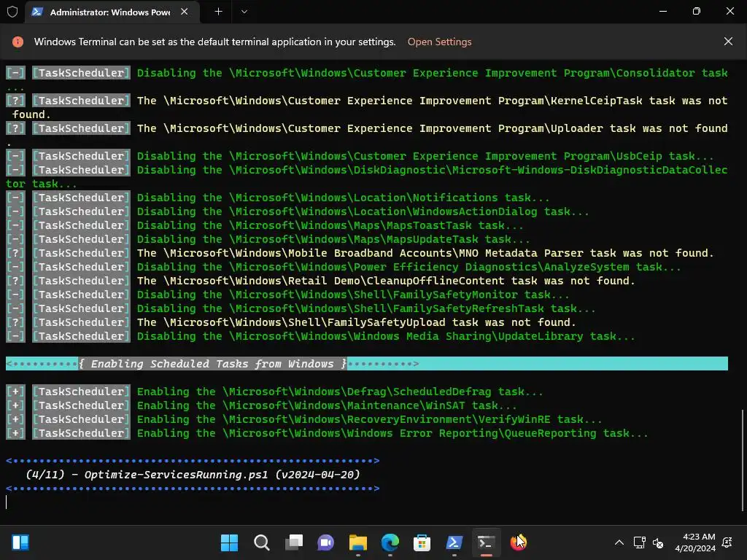
Task: Open File Explorer from taskbar
Action: [x=357, y=542]
